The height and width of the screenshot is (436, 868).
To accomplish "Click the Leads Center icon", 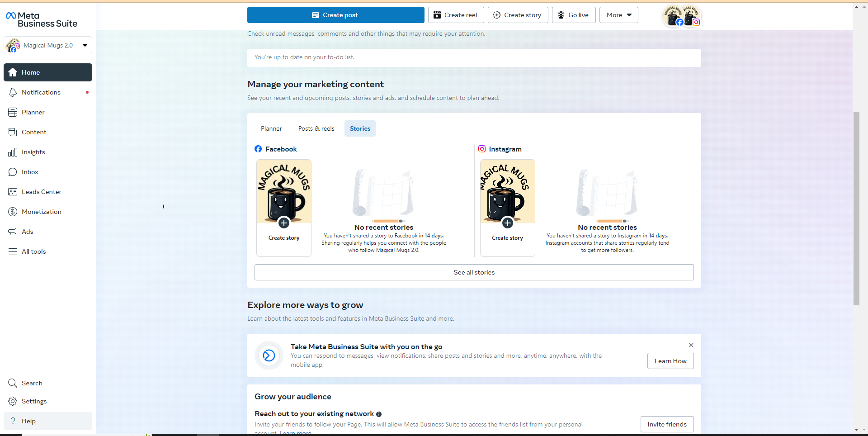I will point(13,192).
